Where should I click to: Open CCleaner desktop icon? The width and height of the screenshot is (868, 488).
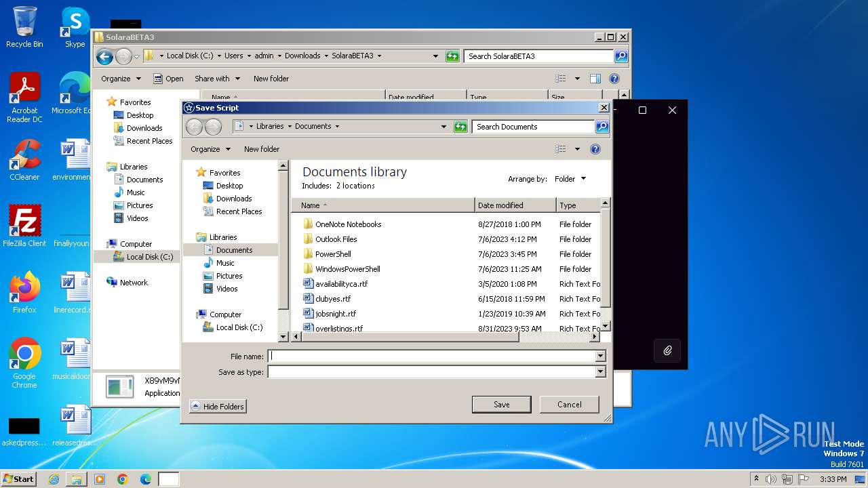tap(24, 160)
